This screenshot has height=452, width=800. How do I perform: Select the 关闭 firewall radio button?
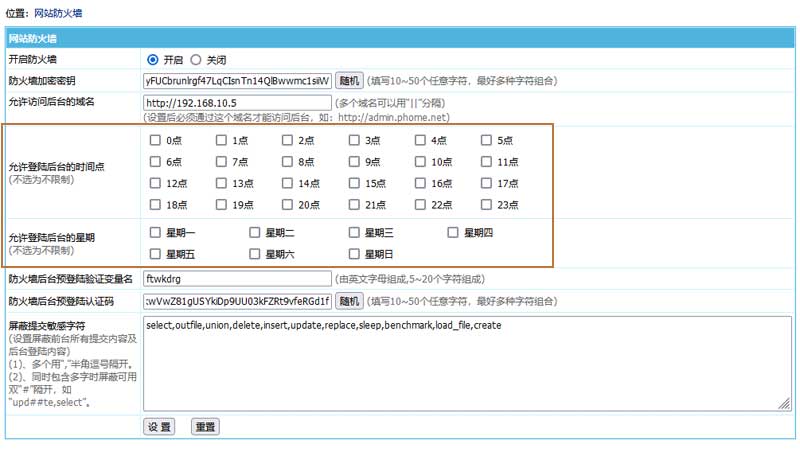pos(196,59)
